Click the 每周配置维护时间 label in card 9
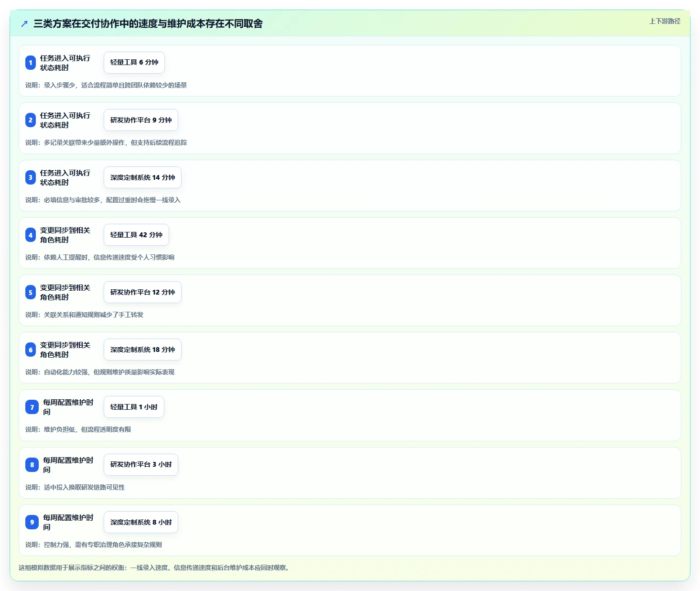Screen dimensions: 700x591 click(x=68, y=522)
